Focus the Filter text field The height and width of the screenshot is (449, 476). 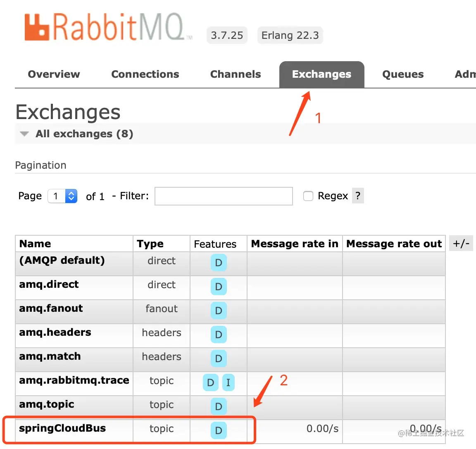point(224,196)
